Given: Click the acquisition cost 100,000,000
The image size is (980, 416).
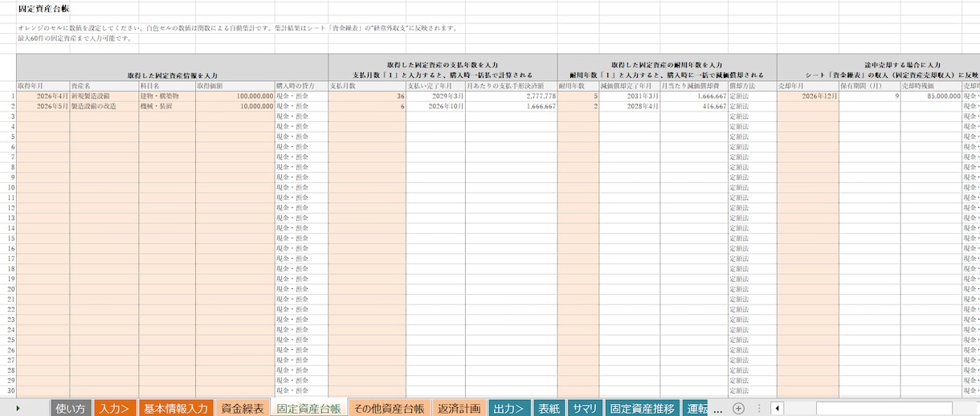Looking at the screenshot, I should tap(235, 96).
